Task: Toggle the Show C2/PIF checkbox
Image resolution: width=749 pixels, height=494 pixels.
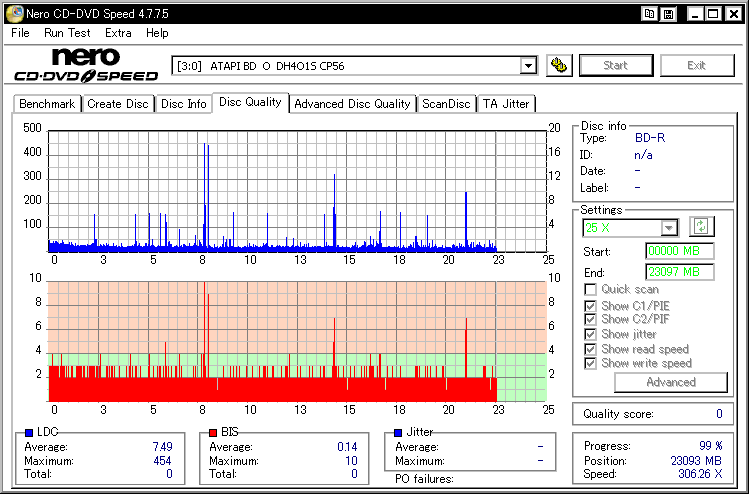Action: (x=590, y=319)
